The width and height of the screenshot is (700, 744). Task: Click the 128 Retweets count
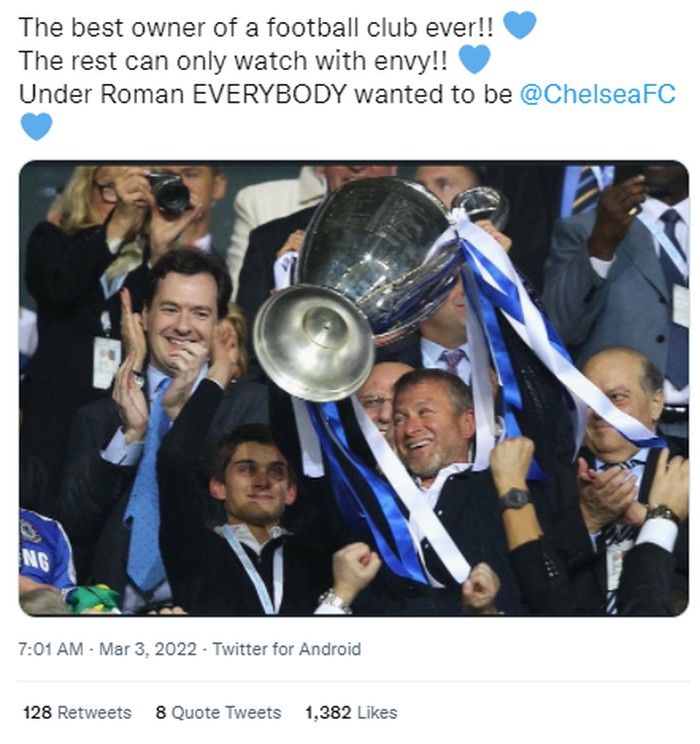77,713
